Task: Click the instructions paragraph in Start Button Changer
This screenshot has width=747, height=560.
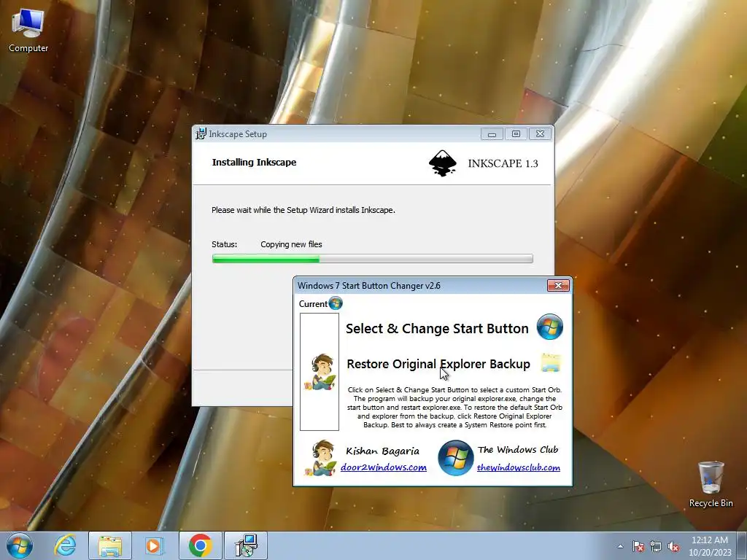Action: 454,407
